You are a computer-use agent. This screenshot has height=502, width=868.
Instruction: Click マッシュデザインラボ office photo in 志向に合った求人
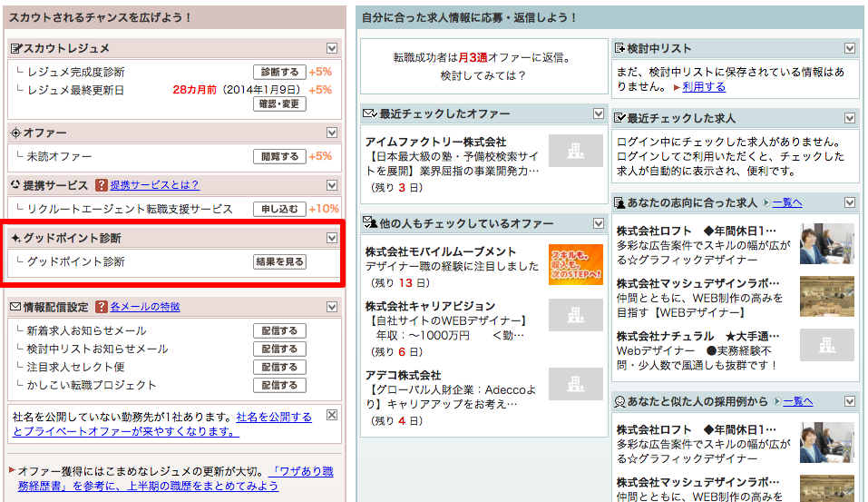point(827,297)
